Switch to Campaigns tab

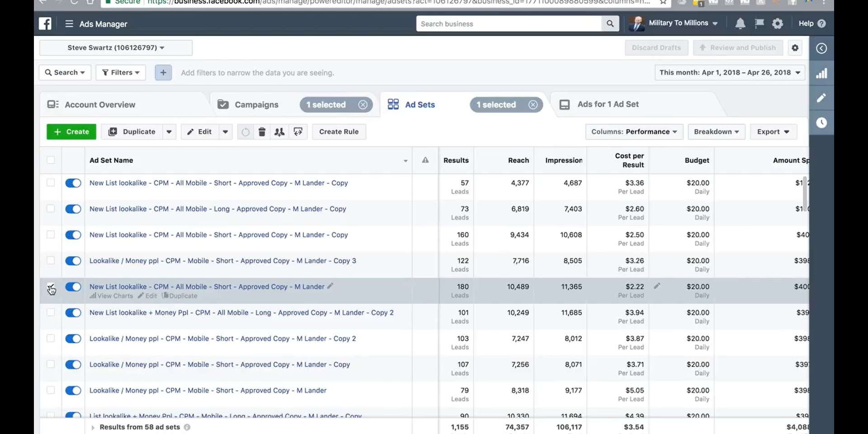256,104
